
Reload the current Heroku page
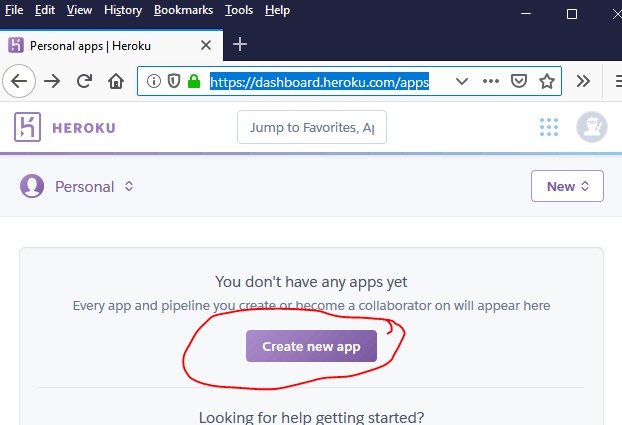84,81
